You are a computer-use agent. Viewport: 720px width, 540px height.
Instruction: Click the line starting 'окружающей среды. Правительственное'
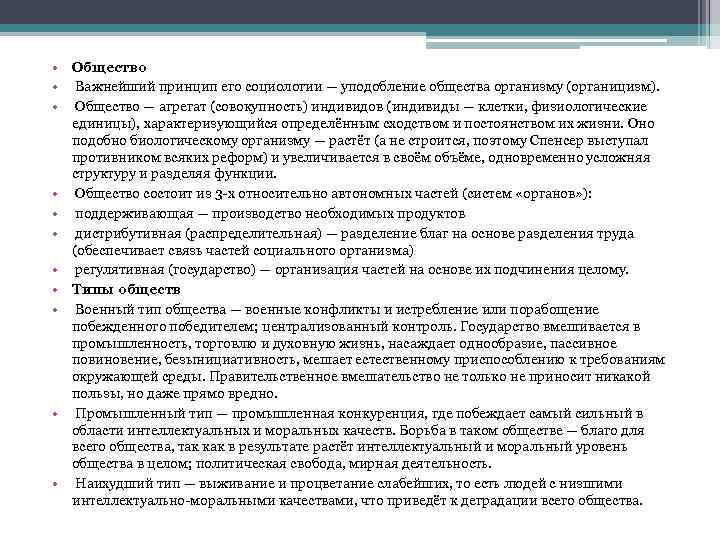361,377
